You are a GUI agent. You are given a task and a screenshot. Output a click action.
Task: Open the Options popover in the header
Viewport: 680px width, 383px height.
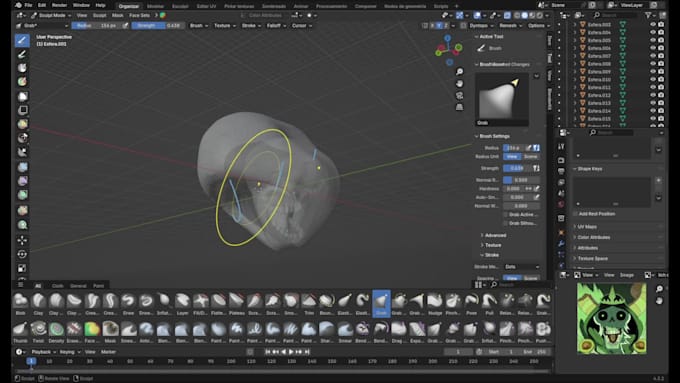(538, 26)
